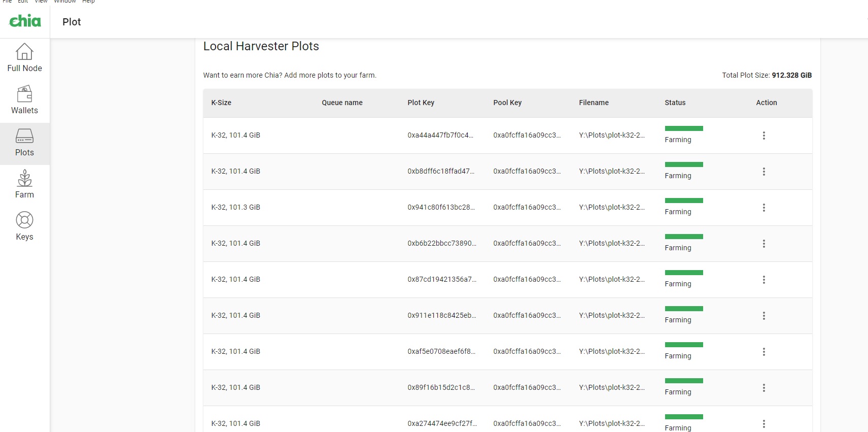The width and height of the screenshot is (868, 432).
Task: Click Farming status in 0x87cd19421356a7 row
Action: point(678,284)
